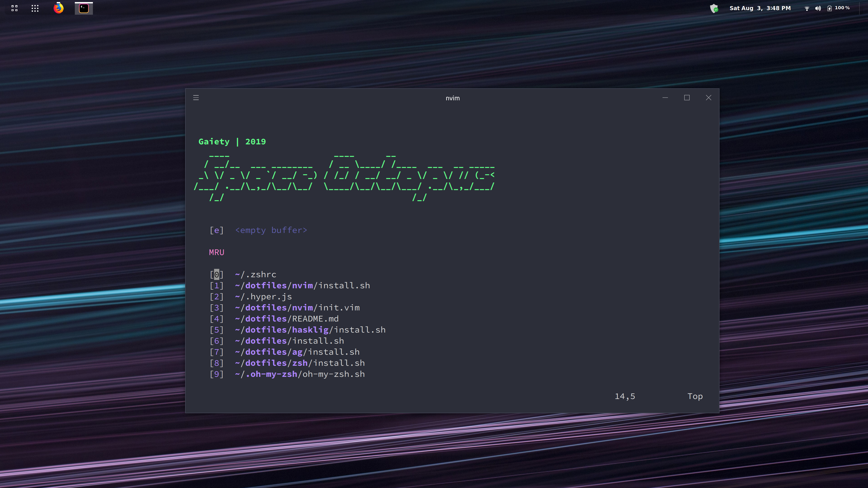
Task: Click the Wi-Fi status icon
Action: (807, 8)
